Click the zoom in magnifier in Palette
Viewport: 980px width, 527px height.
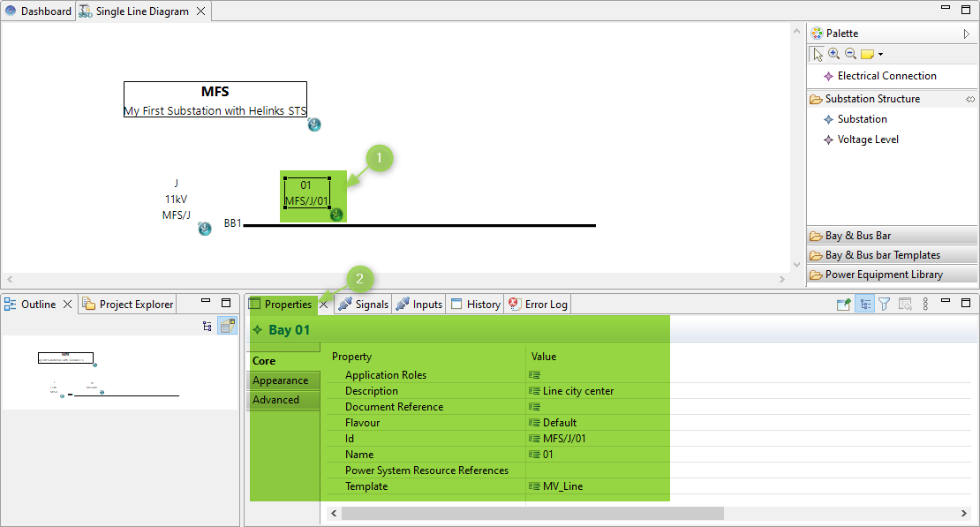tap(834, 54)
